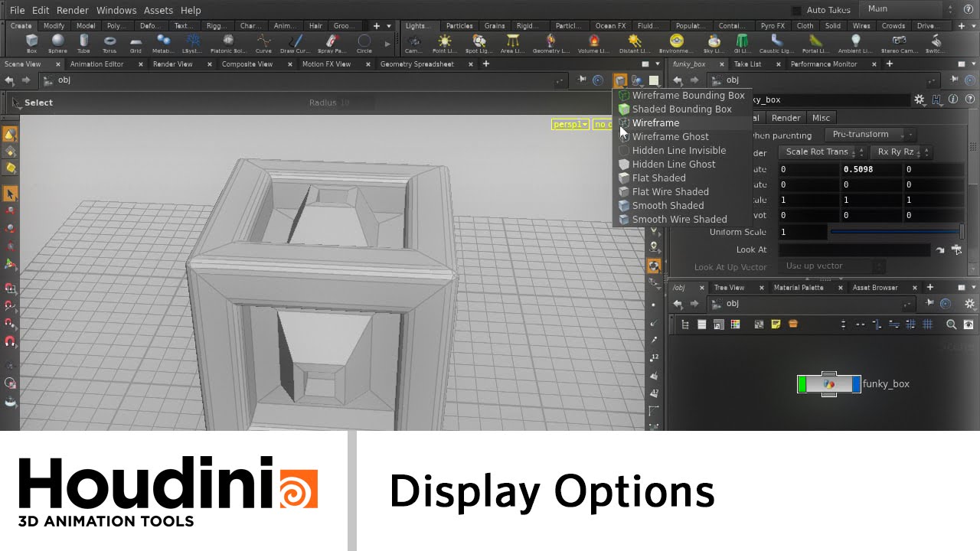This screenshot has height=551, width=980.
Task: Select the Metaball shelf tool
Action: [x=163, y=44]
